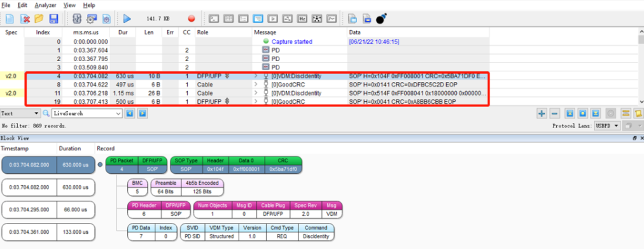This screenshot has height=249, width=644.
Task: Sort by the Dur column header
Action: tap(123, 32)
